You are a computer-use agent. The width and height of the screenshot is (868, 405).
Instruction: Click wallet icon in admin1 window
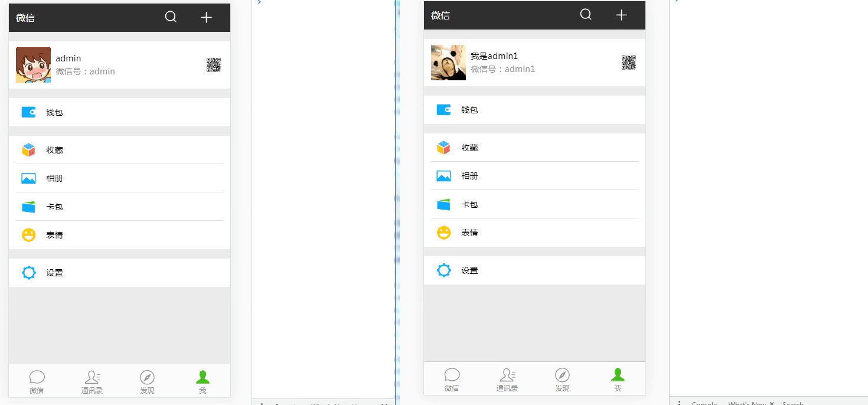[x=444, y=110]
